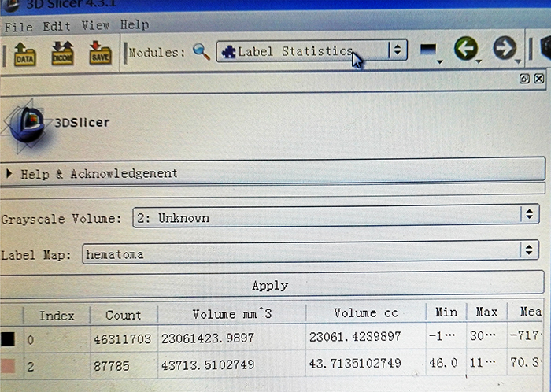
Task: Open the DICOM import icon
Action: coord(62,53)
